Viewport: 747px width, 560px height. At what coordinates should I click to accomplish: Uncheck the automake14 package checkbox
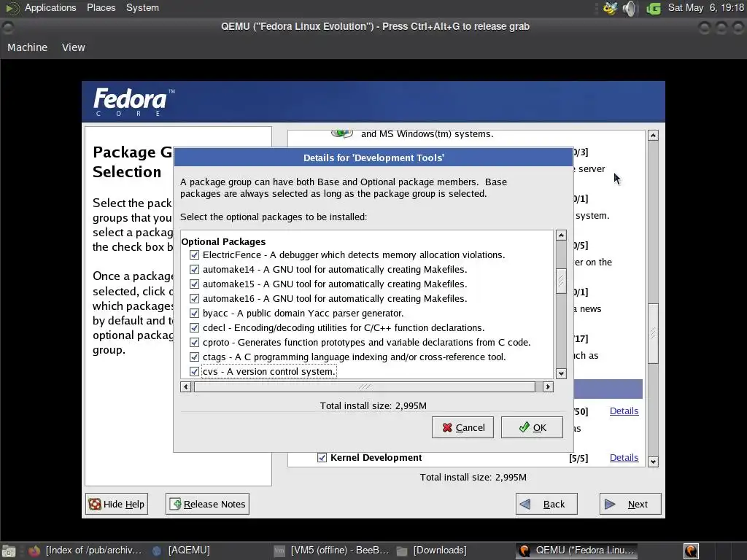click(x=194, y=270)
